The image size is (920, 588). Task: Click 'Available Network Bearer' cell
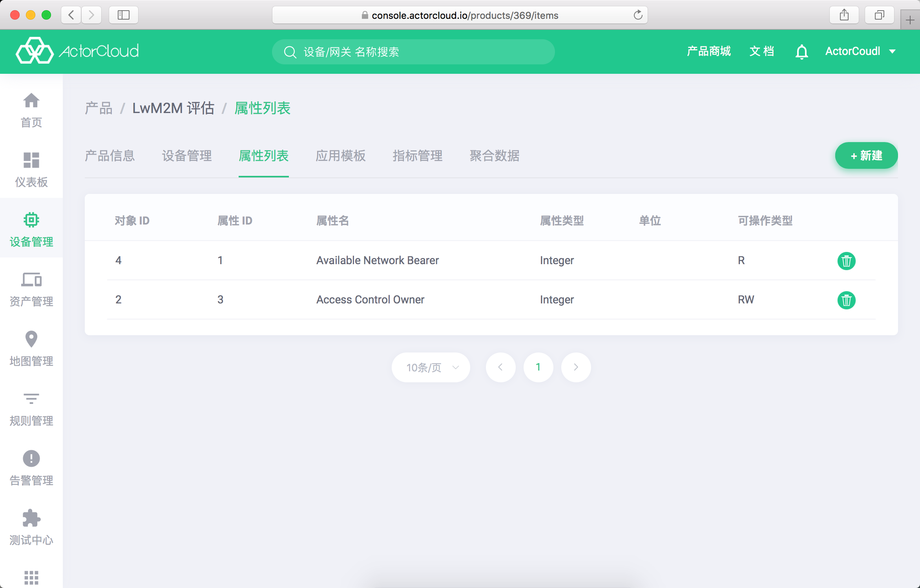(378, 261)
